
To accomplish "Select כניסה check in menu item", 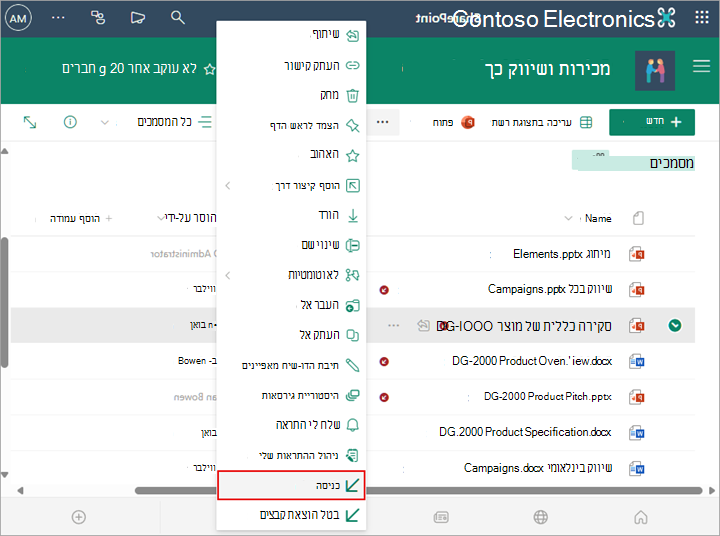I will click(291, 485).
